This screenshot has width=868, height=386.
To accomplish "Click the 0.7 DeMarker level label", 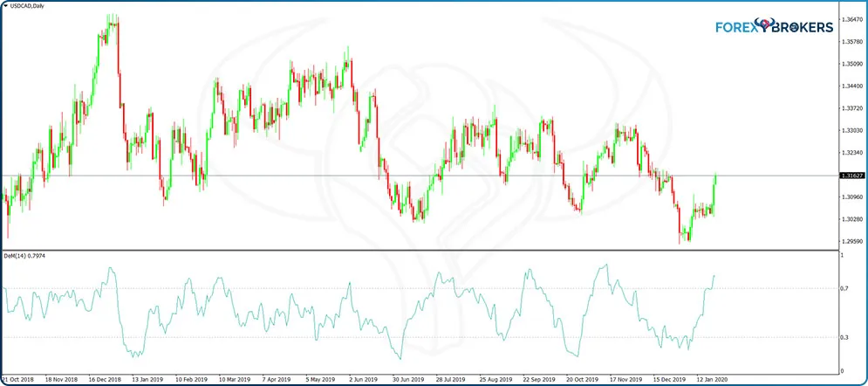I will 842,287.
